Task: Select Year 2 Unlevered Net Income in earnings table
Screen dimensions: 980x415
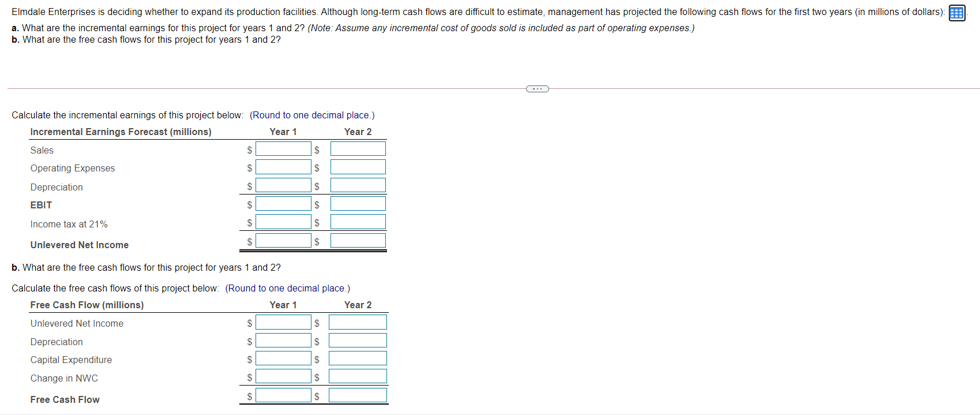Action: click(358, 241)
